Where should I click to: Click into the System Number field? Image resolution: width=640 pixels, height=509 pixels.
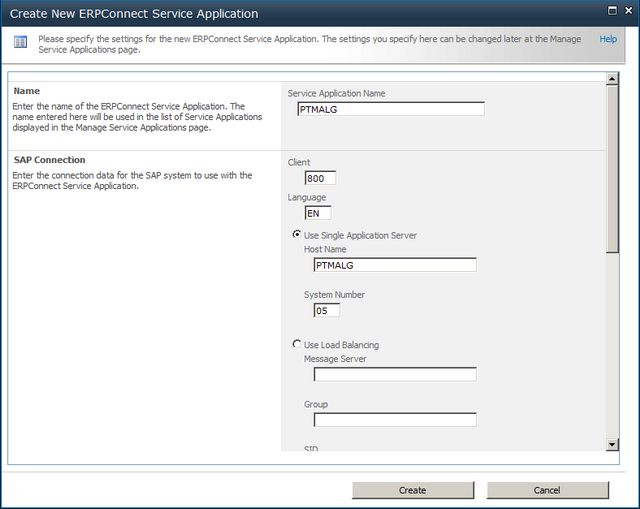click(327, 311)
